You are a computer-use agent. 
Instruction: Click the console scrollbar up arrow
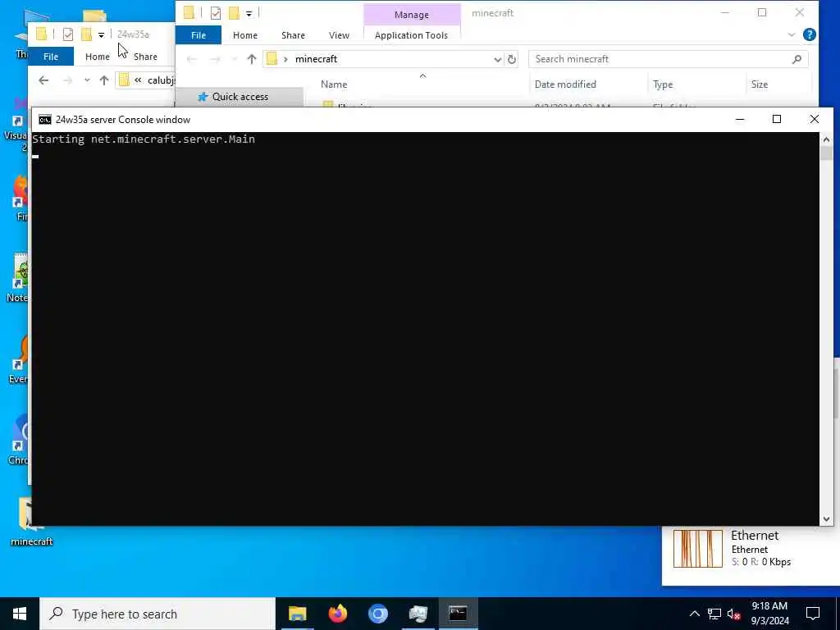(826, 139)
